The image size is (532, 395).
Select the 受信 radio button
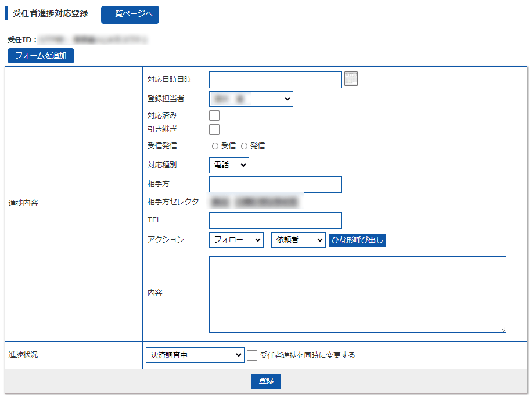tap(215, 146)
